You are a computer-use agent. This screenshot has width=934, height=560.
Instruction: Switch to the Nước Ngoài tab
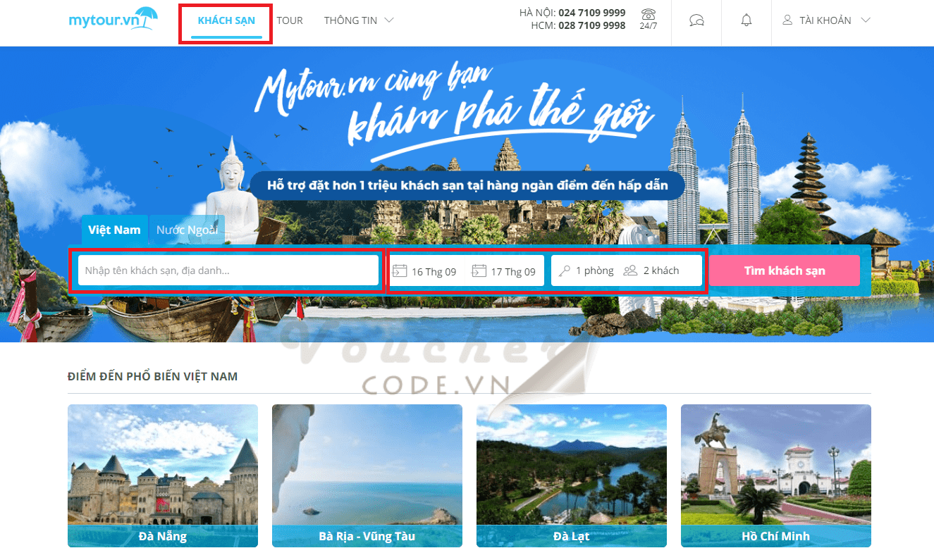tap(187, 230)
